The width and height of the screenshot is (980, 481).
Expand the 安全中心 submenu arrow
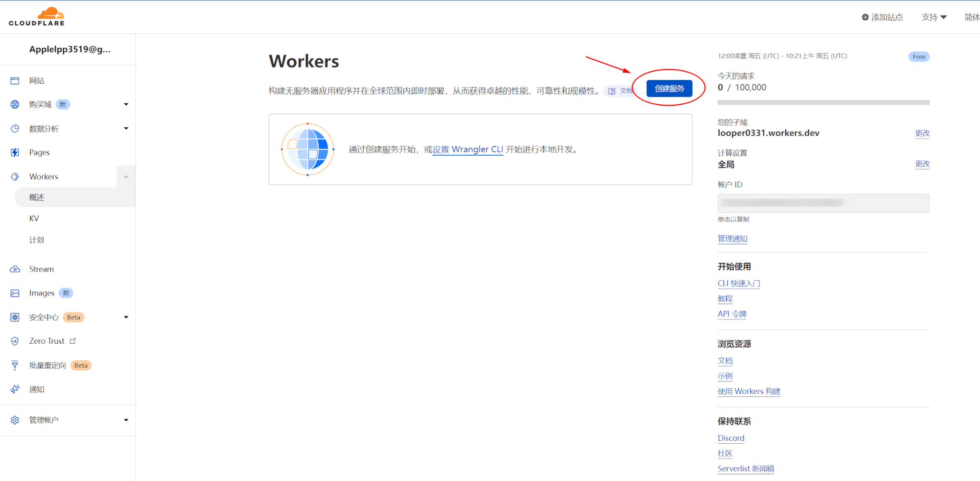coord(126,317)
